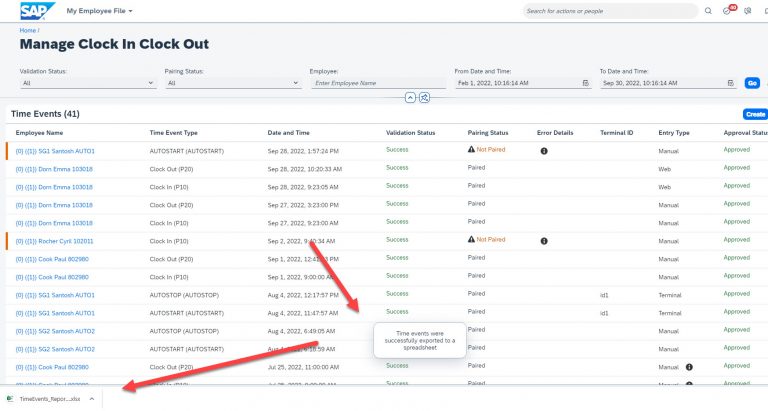Focus the Employee name input field
768x411 pixels.
378,83
